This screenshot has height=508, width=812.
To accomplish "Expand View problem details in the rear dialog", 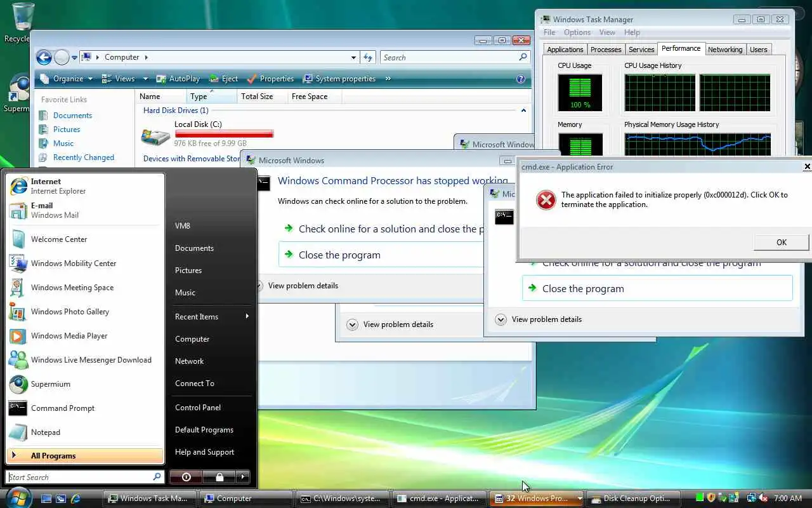I will coord(353,324).
